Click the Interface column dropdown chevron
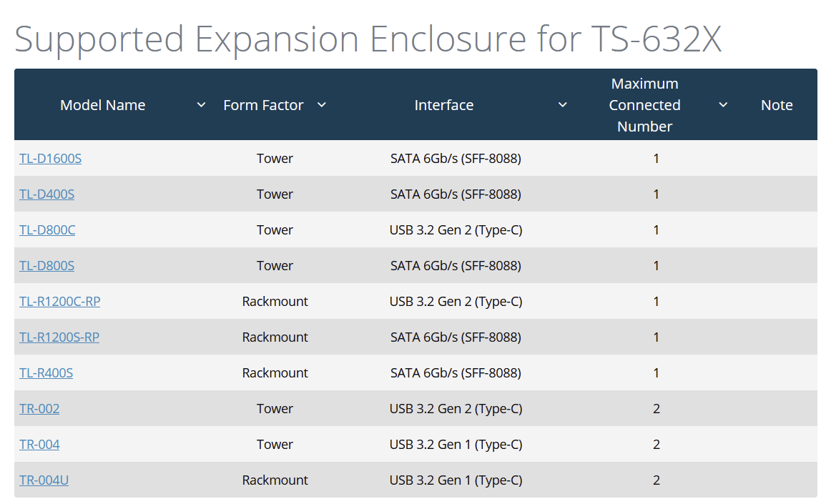821x504 pixels. pos(563,105)
